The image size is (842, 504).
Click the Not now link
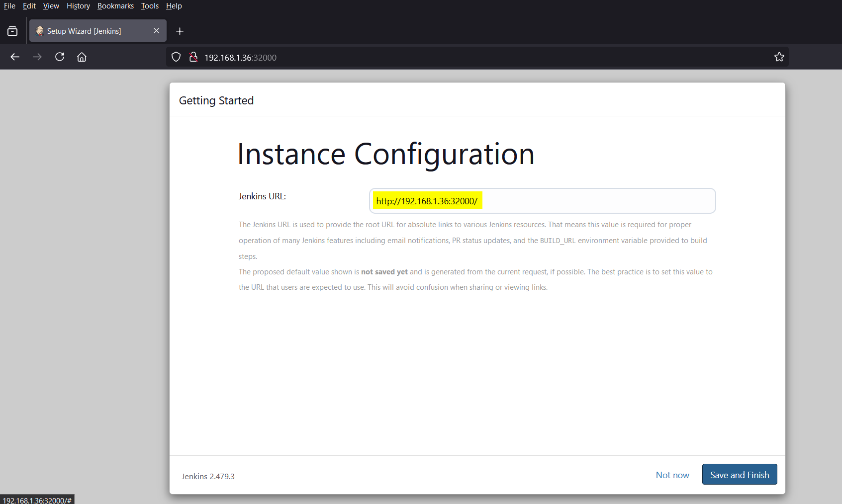point(672,475)
